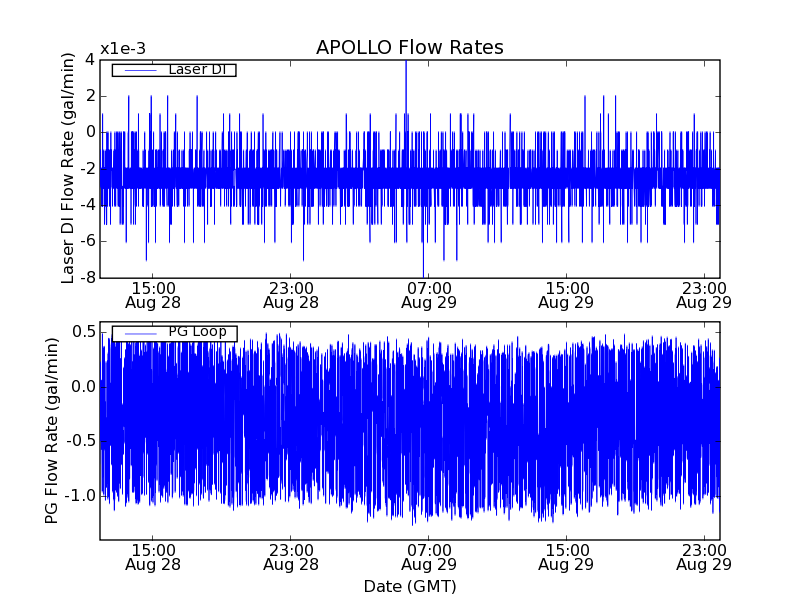Click the Laser DI Flow Rate y-axis label
The height and width of the screenshot is (600, 800).
click(x=69, y=168)
